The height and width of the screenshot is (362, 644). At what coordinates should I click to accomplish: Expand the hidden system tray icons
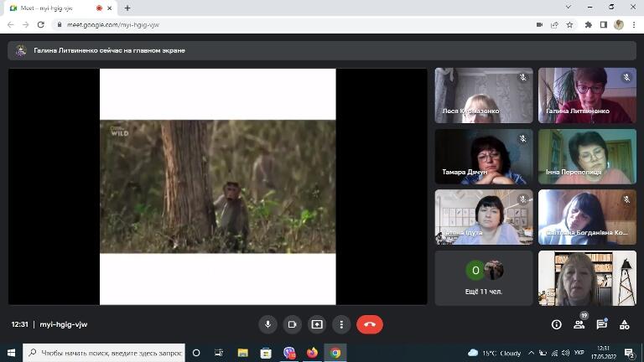coord(531,353)
